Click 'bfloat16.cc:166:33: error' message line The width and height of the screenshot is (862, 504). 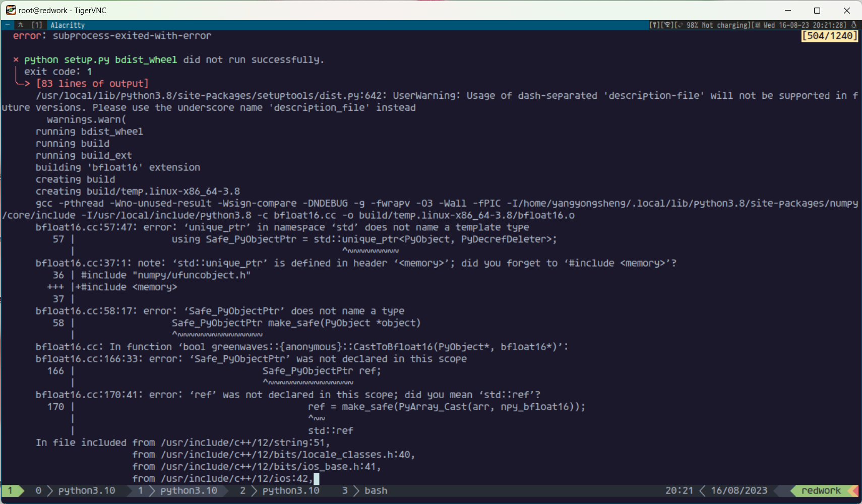[251, 359]
